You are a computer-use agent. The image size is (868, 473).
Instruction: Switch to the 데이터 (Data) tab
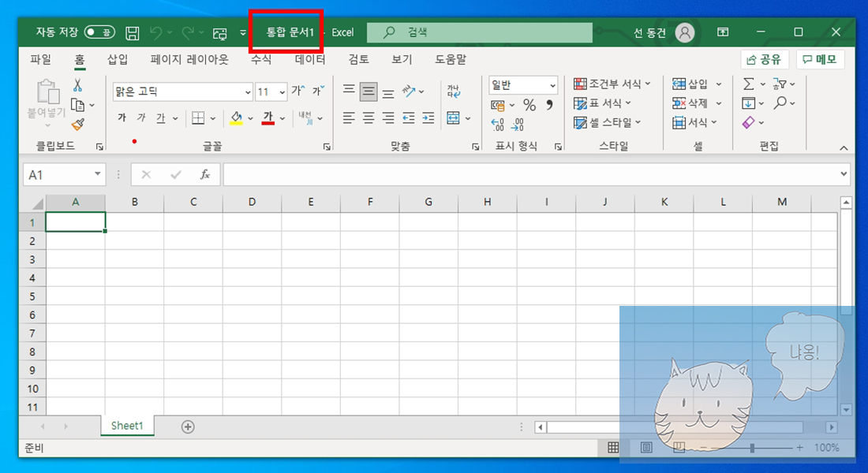[310, 59]
